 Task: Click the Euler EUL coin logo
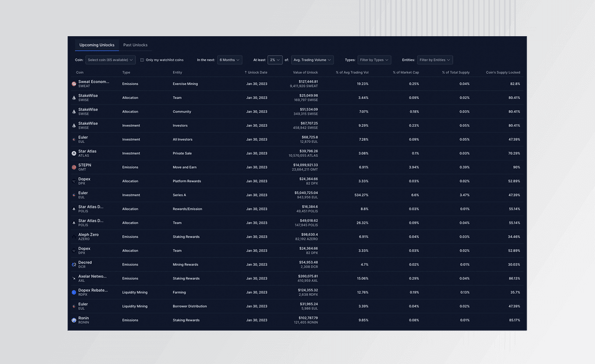tap(74, 139)
